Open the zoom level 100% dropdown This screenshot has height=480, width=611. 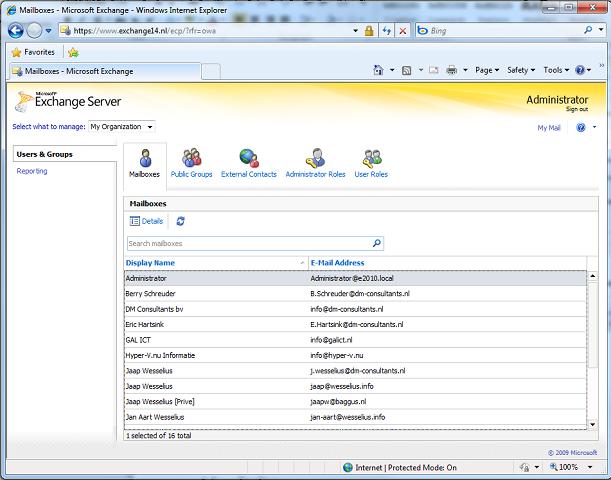pos(590,467)
